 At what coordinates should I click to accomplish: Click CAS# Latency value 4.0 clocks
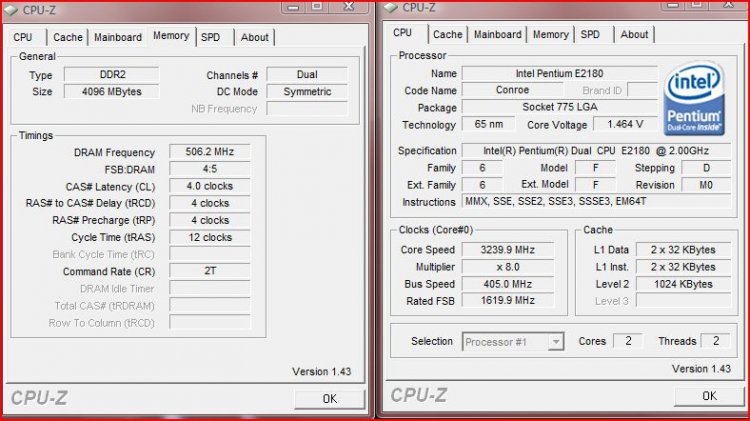[210, 186]
